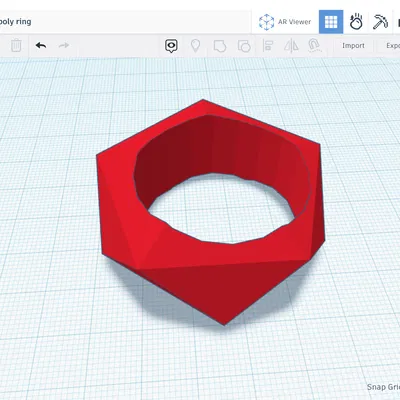Undo the last action
This screenshot has height=400, width=400.
41,45
